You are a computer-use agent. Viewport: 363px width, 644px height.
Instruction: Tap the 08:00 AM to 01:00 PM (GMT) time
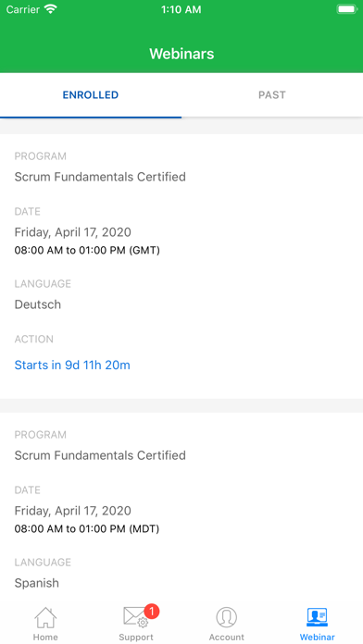click(87, 250)
